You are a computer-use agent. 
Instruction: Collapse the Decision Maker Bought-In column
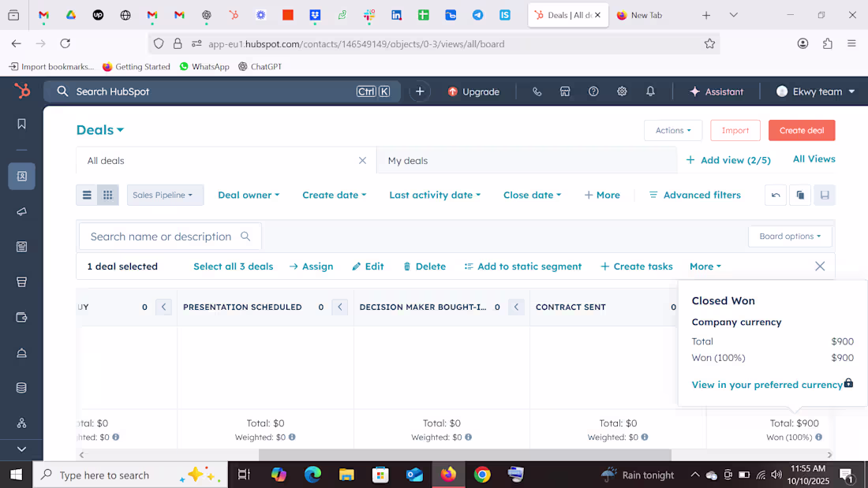tap(516, 307)
